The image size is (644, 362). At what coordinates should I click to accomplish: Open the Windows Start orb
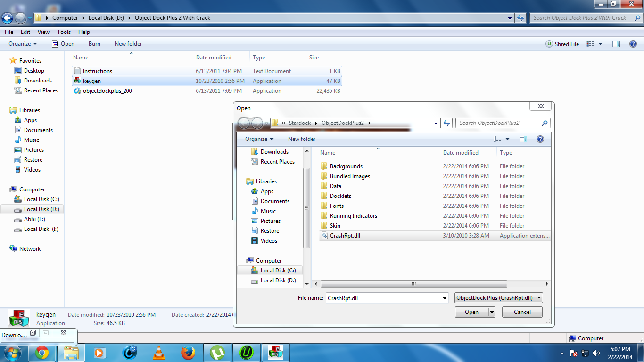[x=13, y=353]
